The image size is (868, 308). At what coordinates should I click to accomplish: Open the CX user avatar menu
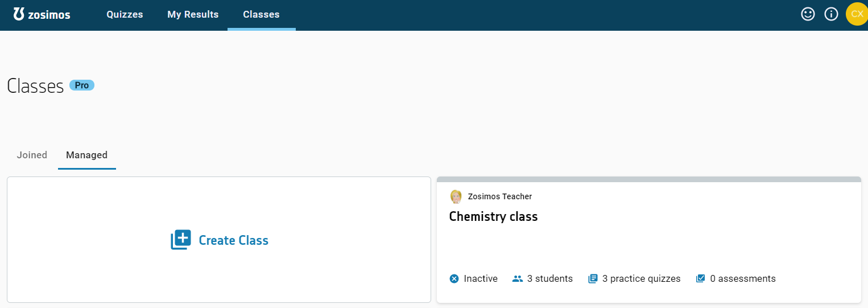click(x=857, y=14)
